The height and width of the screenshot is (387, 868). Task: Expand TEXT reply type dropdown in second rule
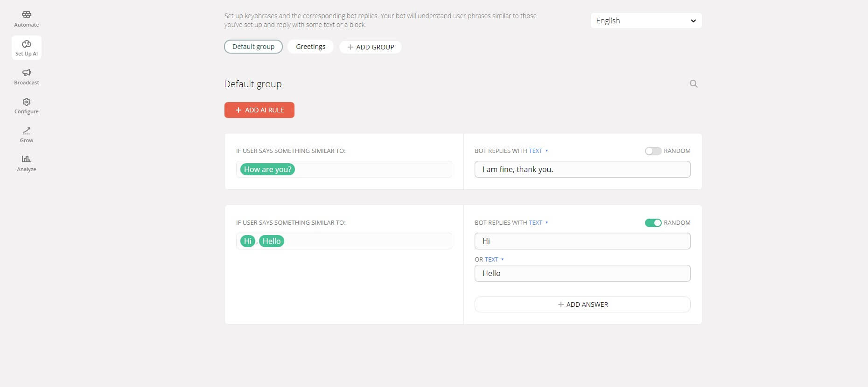coord(538,223)
